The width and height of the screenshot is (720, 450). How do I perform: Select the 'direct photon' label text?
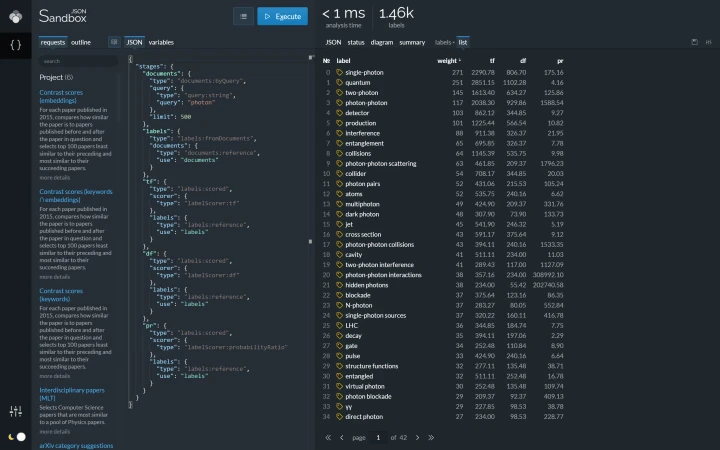click(x=364, y=416)
